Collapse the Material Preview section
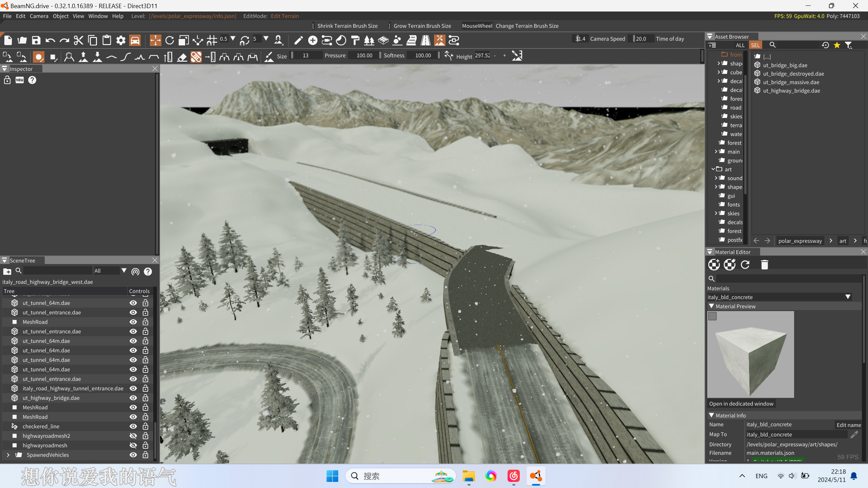This screenshot has width=868, height=488. (x=712, y=306)
